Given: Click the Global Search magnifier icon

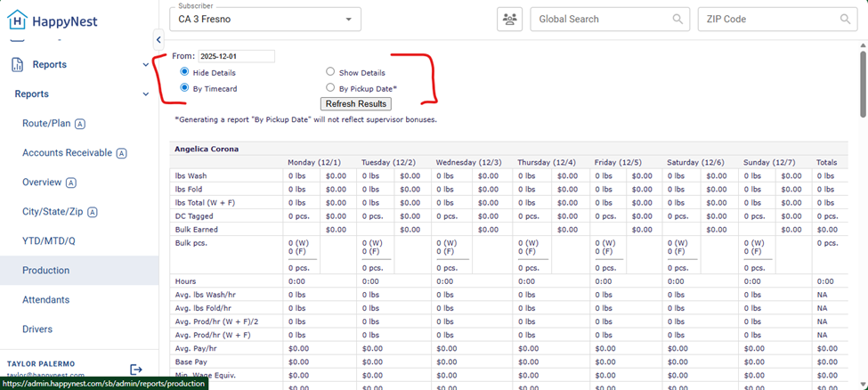Looking at the screenshot, I should point(678,19).
